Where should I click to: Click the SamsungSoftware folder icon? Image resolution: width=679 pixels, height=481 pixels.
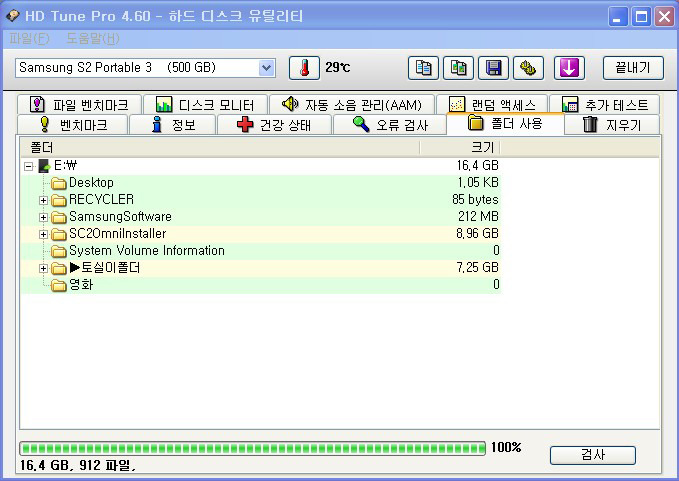pyautogui.click(x=58, y=217)
